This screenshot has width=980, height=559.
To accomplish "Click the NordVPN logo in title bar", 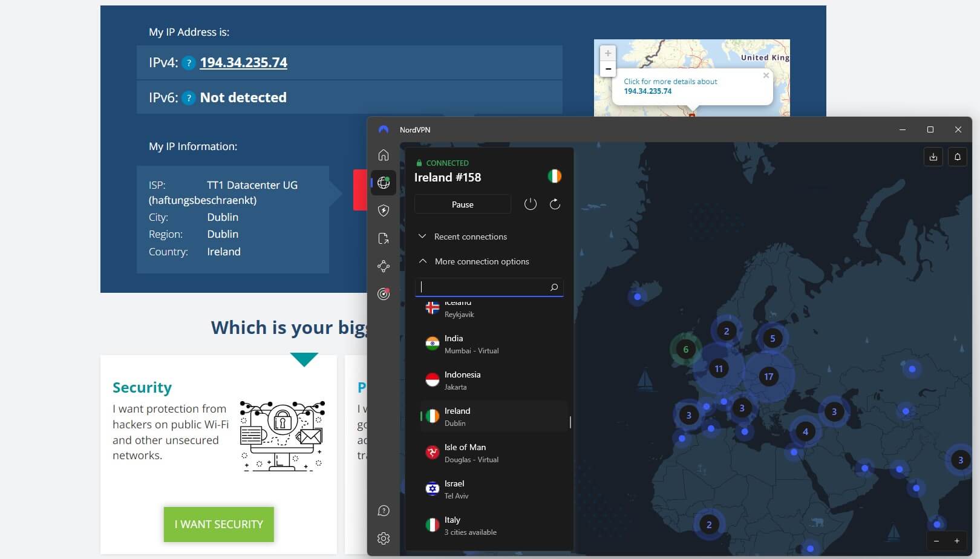I will tap(384, 129).
